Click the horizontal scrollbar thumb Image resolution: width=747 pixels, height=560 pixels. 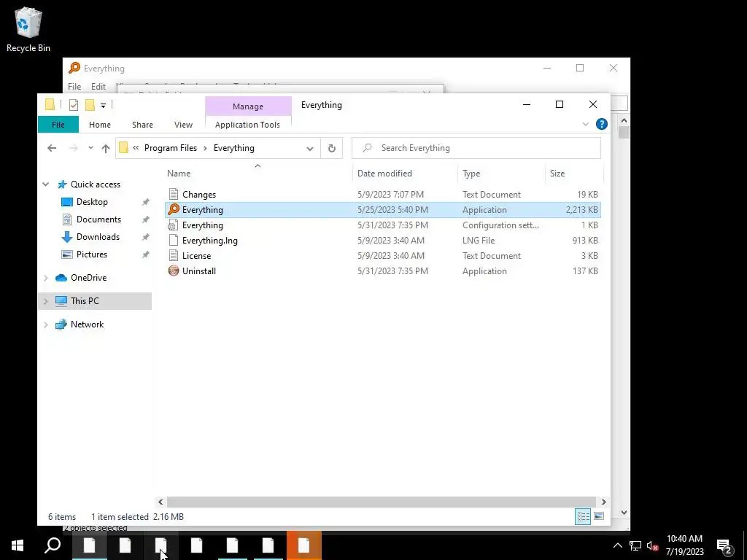point(381,502)
